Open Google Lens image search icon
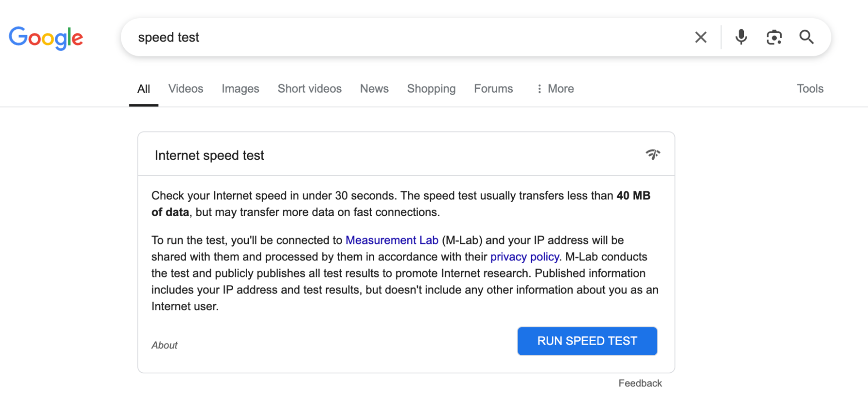 (774, 37)
